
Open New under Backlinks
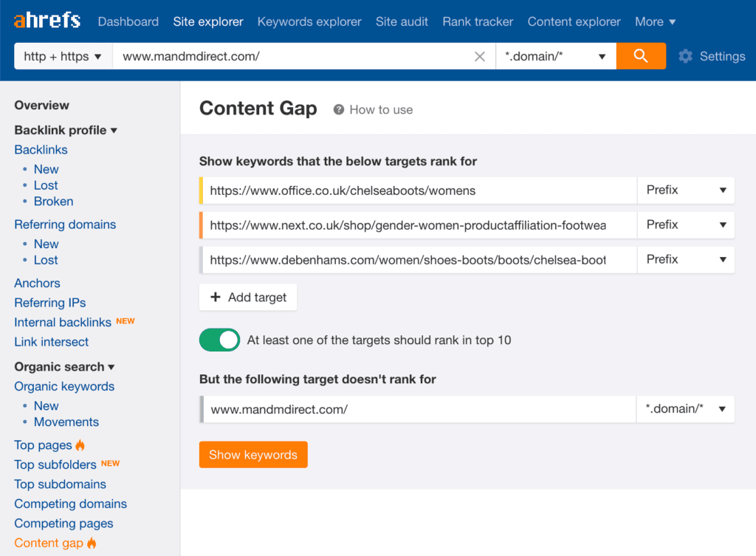(47, 169)
